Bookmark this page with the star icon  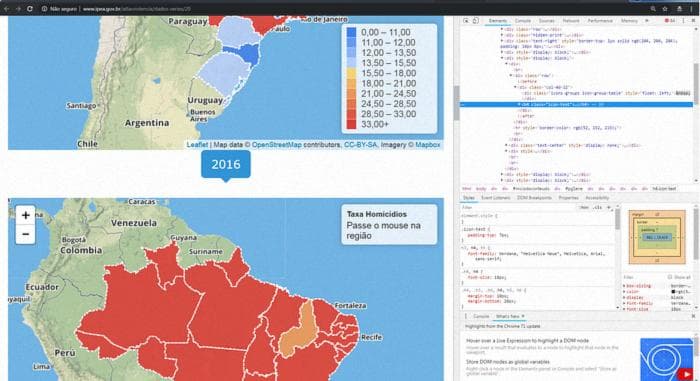(665, 8)
